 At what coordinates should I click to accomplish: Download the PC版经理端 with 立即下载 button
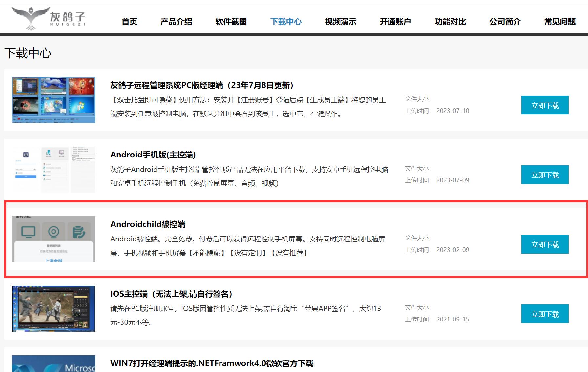tap(545, 105)
